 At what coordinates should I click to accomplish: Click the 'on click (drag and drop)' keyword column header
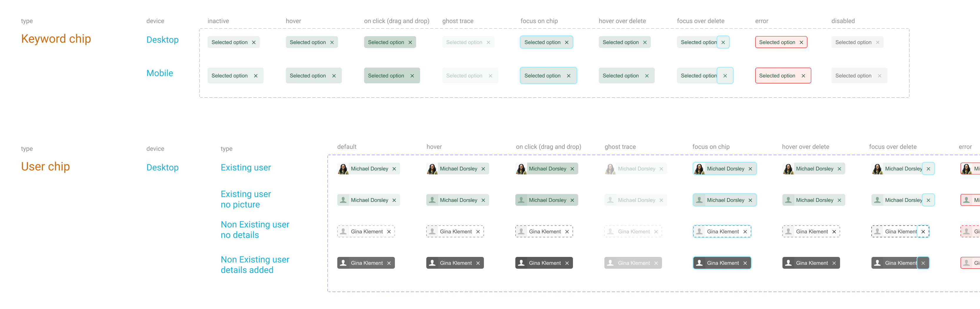397,21
